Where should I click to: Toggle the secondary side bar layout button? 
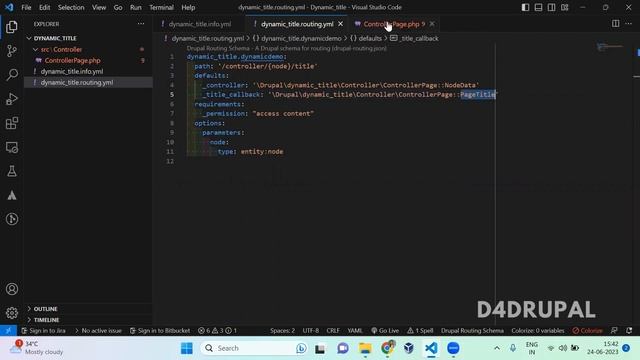click(x=551, y=7)
